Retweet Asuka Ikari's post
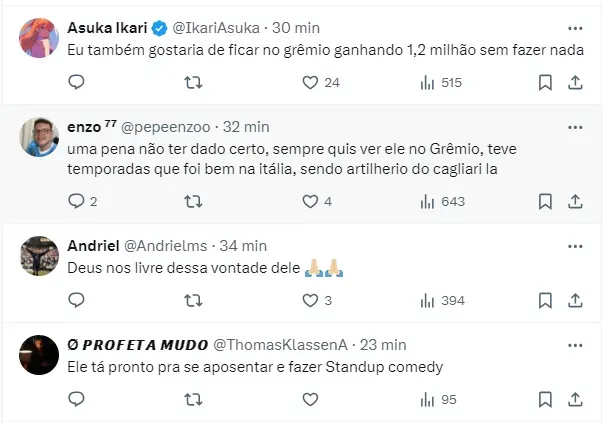 pyautogui.click(x=193, y=82)
